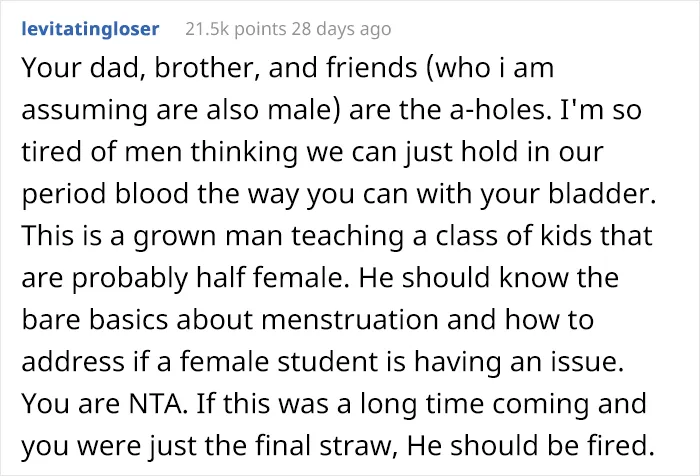Open the 28 days ago timestamp permalink
700x476 pixels.
[342, 29]
